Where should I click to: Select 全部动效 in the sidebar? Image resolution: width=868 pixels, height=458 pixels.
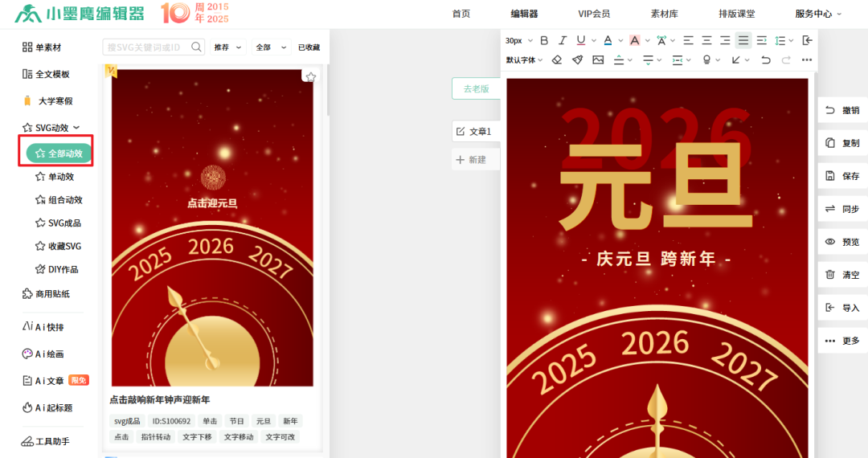point(59,153)
